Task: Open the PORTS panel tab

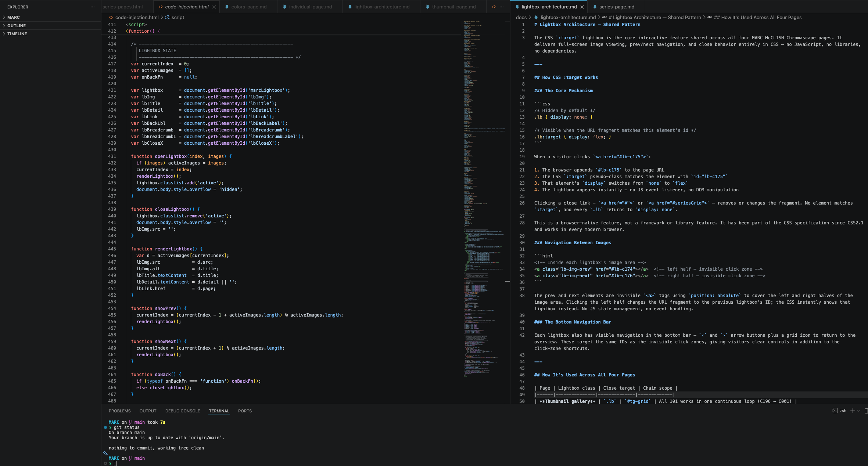Action: [245, 411]
